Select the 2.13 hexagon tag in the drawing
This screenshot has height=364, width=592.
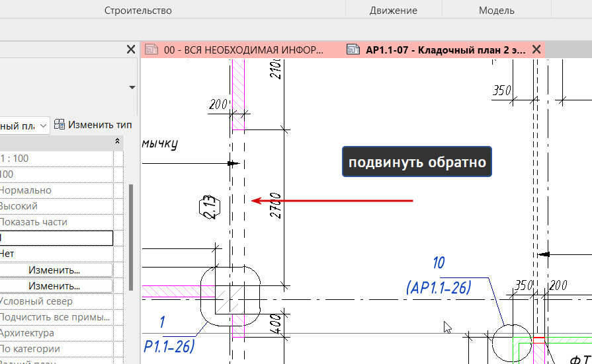click(210, 207)
